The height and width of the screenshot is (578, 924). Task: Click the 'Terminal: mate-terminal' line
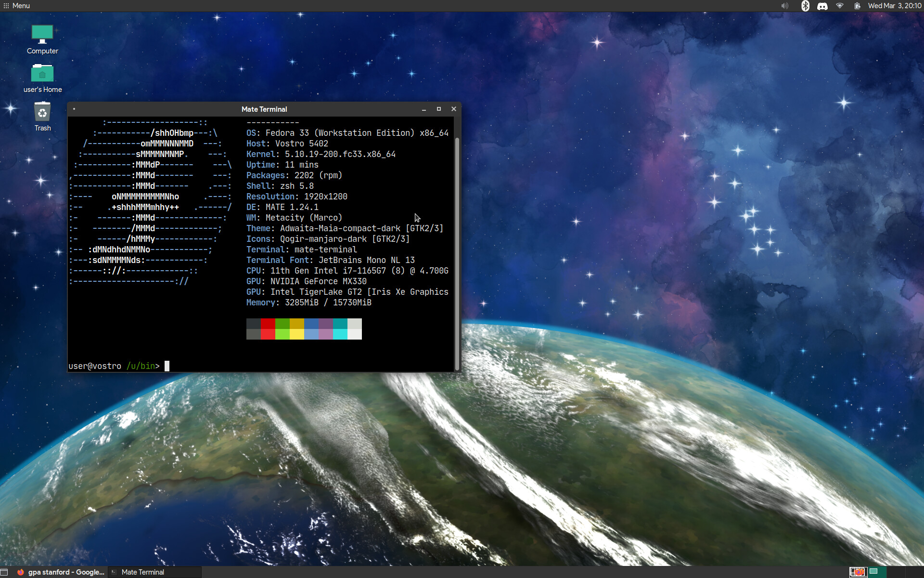302,250
